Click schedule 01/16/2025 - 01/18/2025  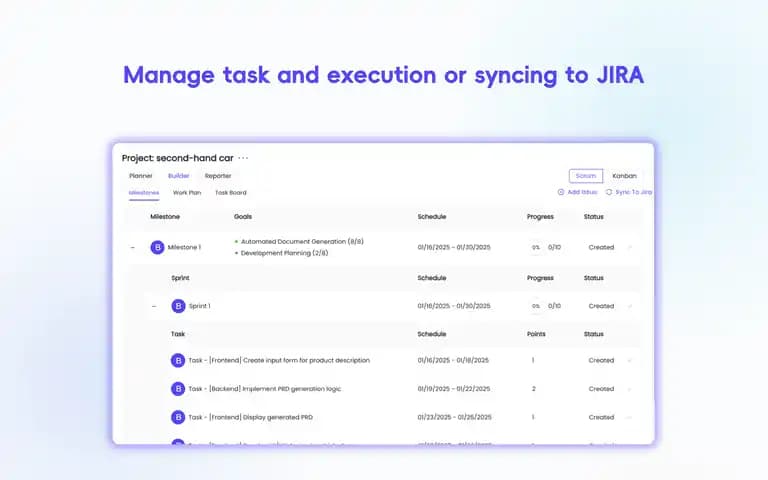[x=453, y=360]
